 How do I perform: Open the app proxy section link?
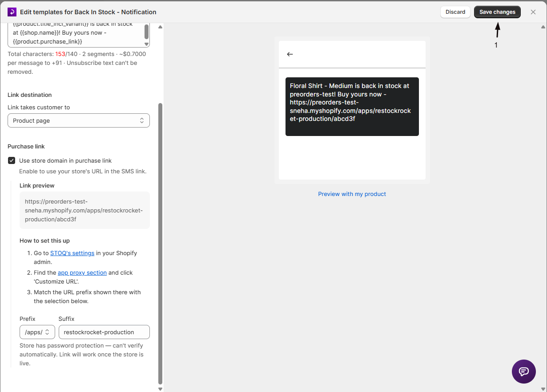point(82,272)
